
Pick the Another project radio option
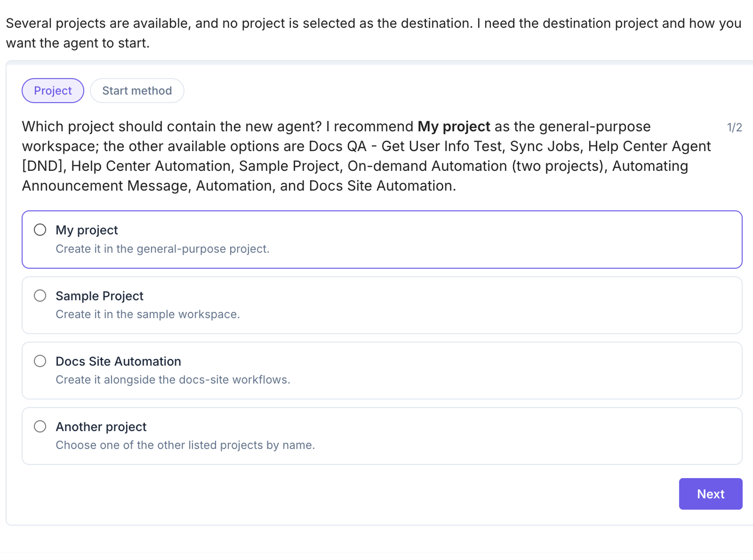(x=40, y=426)
